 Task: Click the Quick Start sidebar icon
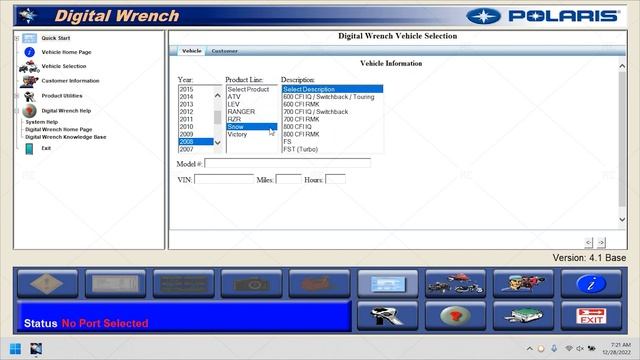point(29,38)
